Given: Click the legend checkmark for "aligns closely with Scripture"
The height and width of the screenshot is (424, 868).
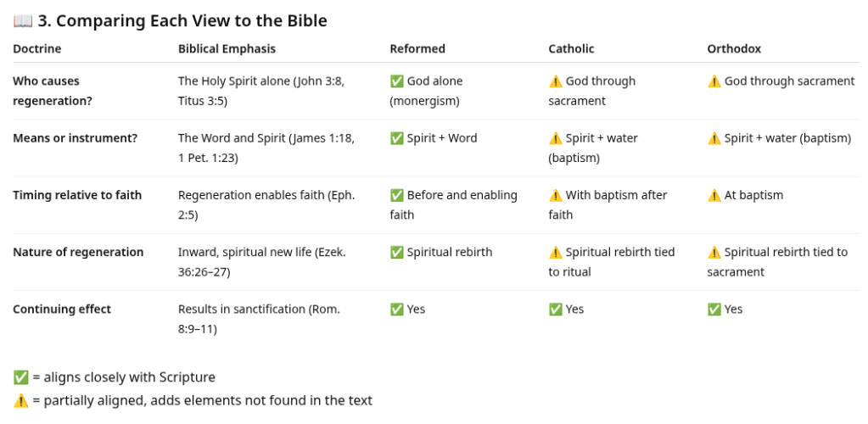Looking at the screenshot, I should 20,377.
